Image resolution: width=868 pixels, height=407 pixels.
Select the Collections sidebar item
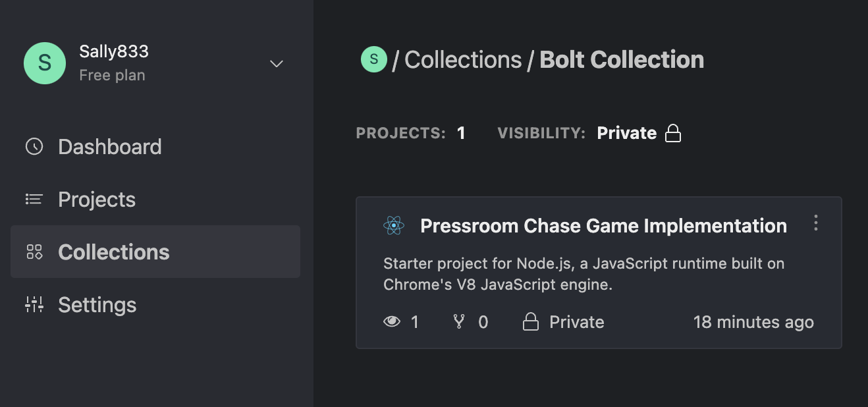pos(113,252)
